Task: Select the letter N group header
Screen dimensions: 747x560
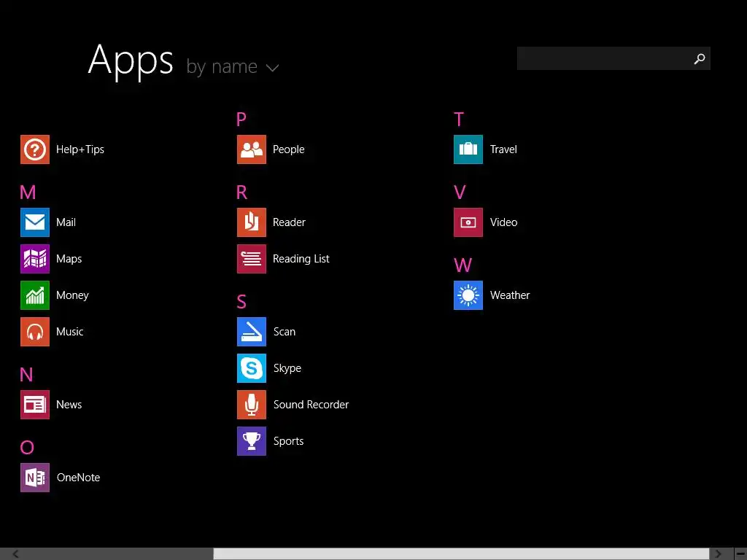Action: tap(27, 375)
